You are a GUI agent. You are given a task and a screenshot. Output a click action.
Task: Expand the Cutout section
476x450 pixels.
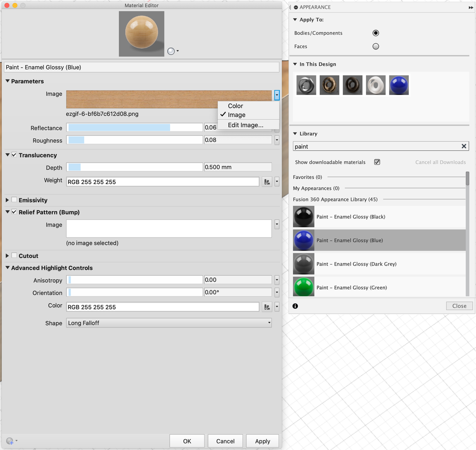[x=7, y=256]
